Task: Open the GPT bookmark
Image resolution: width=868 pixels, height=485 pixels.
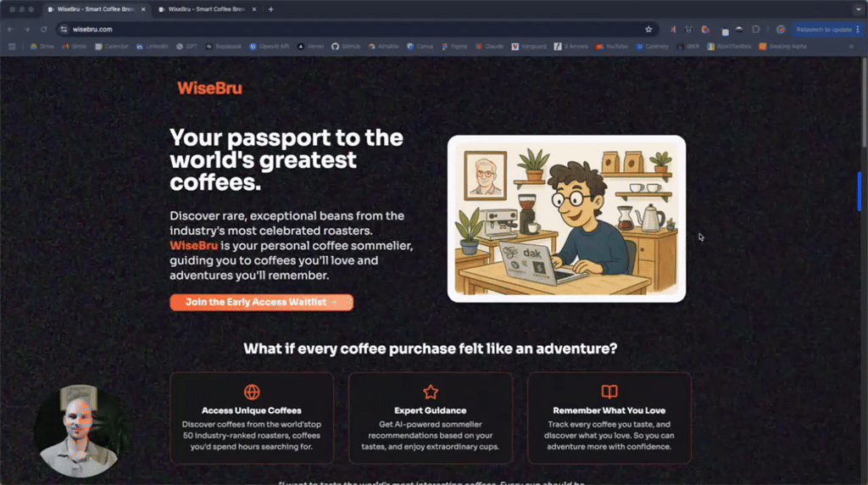Action: pos(186,47)
